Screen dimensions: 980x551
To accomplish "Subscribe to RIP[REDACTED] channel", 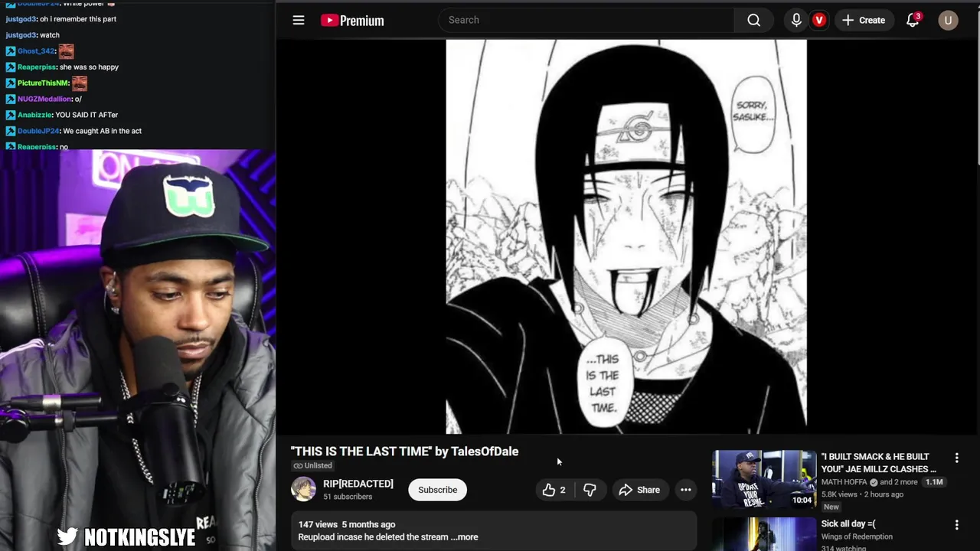I will (x=437, y=490).
